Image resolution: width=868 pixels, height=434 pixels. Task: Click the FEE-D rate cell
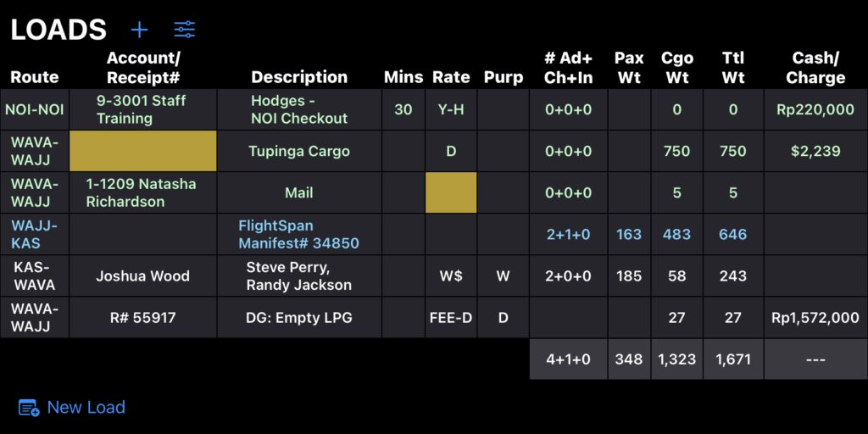click(x=451, y=318)
